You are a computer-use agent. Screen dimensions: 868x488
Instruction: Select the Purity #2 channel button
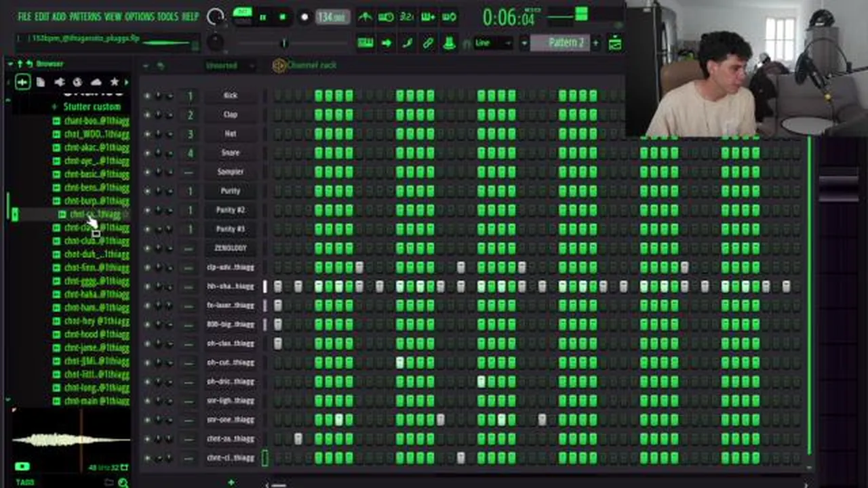tap(231, 210)
